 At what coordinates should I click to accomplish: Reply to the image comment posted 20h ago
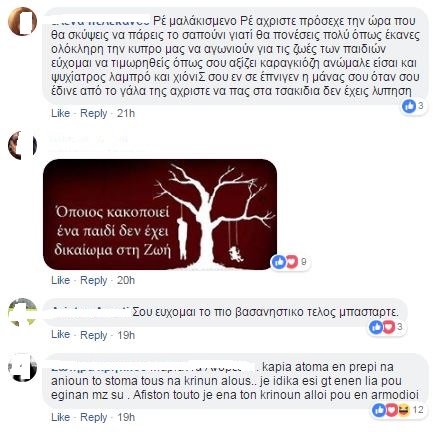(94, 281)
